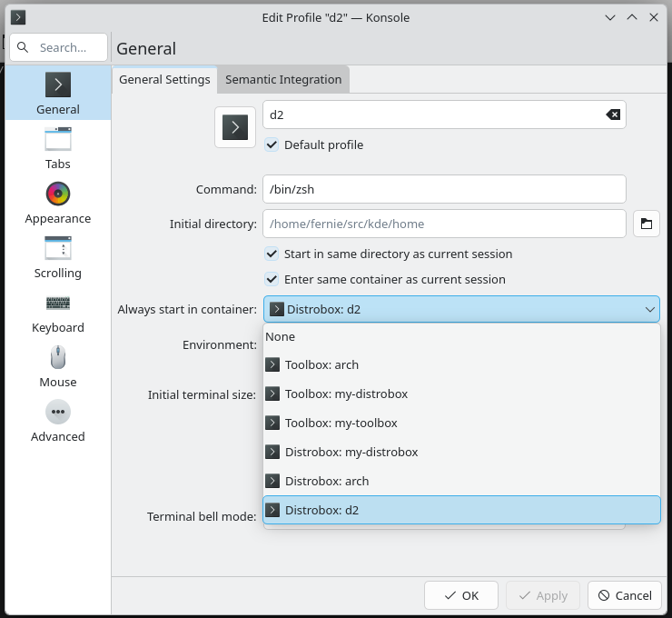Disable Enter same container as current session

[x=272, y=279]
